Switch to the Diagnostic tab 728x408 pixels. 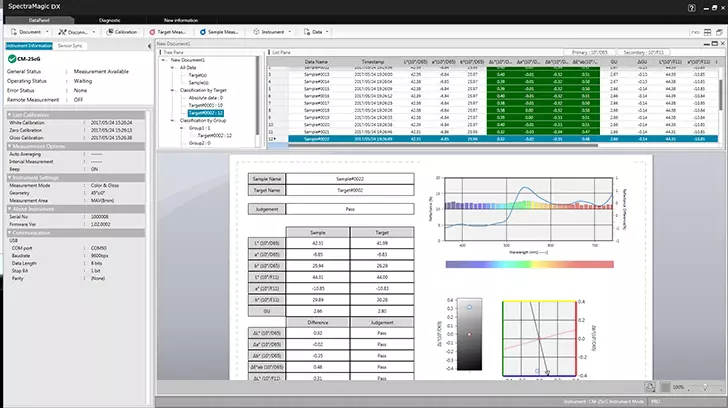(110, 20)
